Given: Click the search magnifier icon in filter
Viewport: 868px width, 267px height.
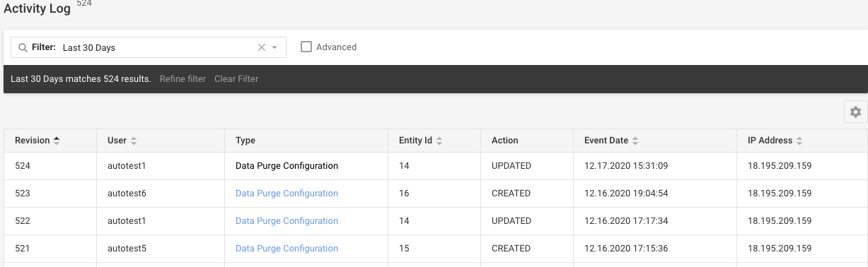Looking at the screenshot, I should tap(23, 47).
